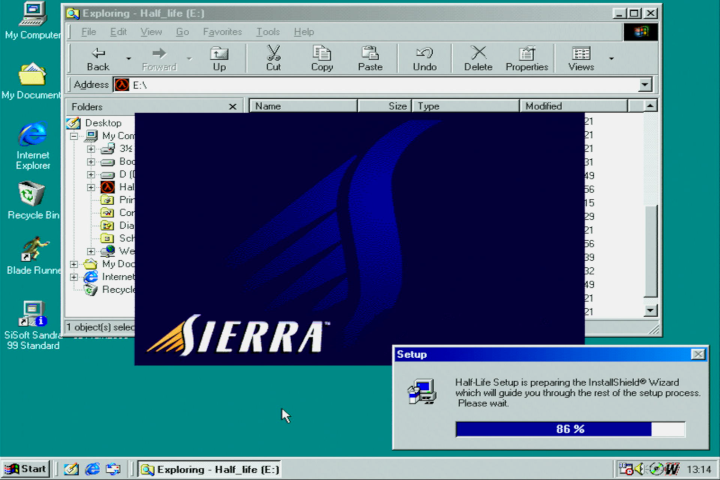Open the Views dropdown arrow
Image resolution: width=720 pixels, height=480 pixels.
point(611,59)
